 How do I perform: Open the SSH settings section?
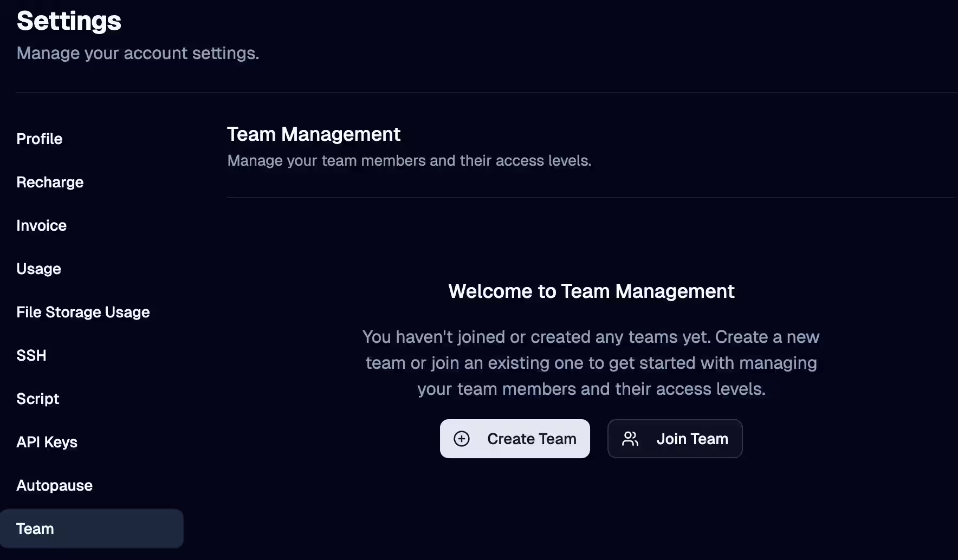pos(31,355)
